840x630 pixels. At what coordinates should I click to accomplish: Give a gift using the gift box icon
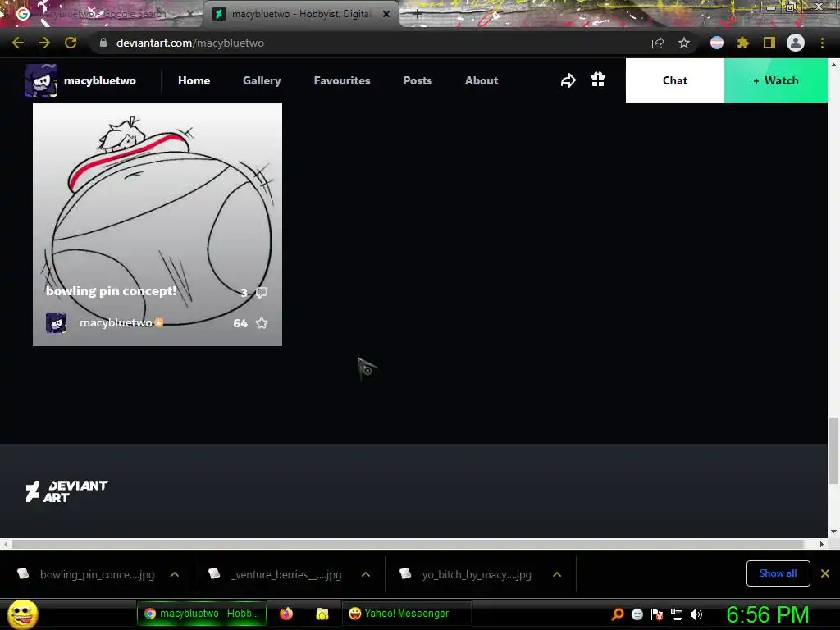pyautogui.click(x=598, y=80)
